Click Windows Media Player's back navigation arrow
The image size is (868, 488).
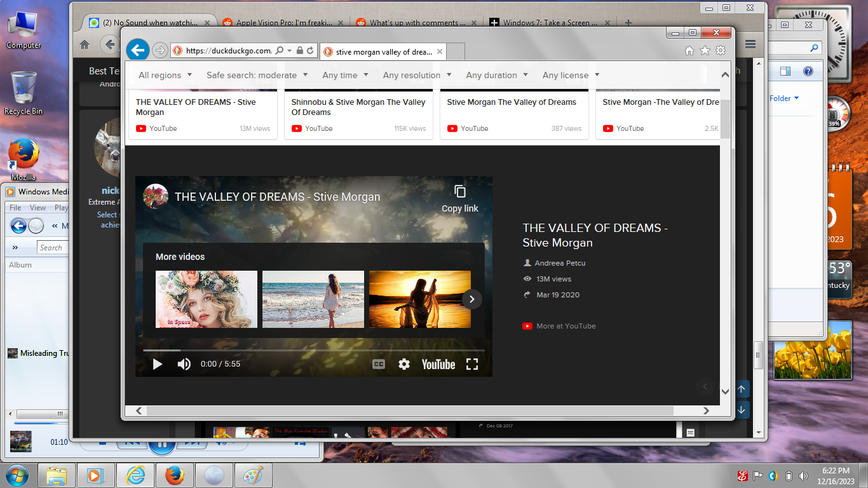(18, 226)
